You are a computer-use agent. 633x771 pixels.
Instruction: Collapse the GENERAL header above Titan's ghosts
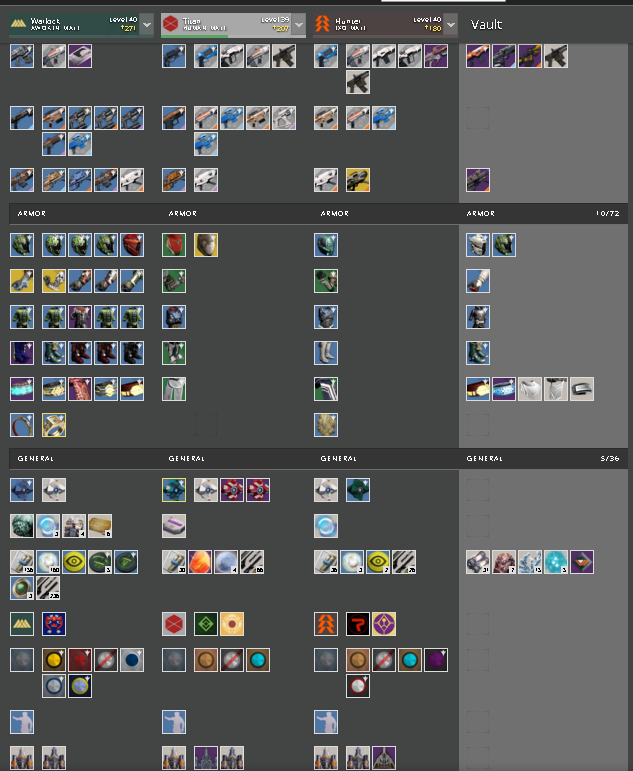[186, 458]
